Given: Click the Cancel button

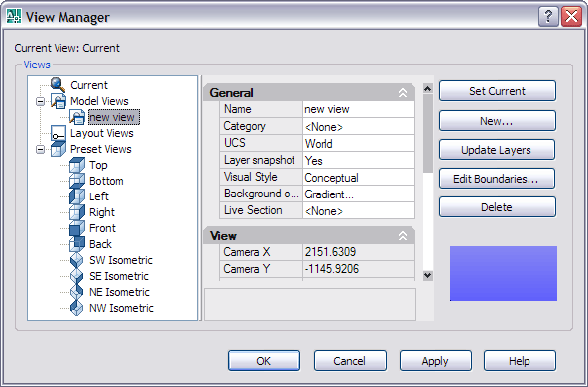Looking at the screenshot, I should [350, 361].
